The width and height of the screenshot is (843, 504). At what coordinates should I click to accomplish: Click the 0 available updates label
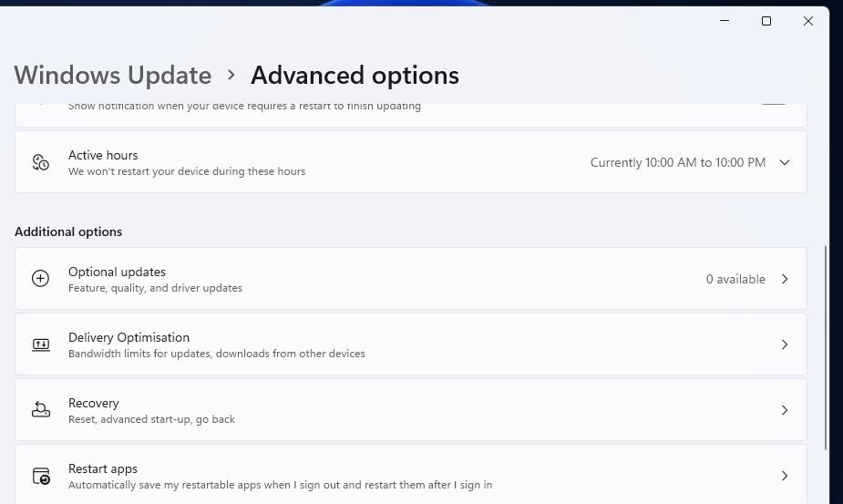[735, 279]
